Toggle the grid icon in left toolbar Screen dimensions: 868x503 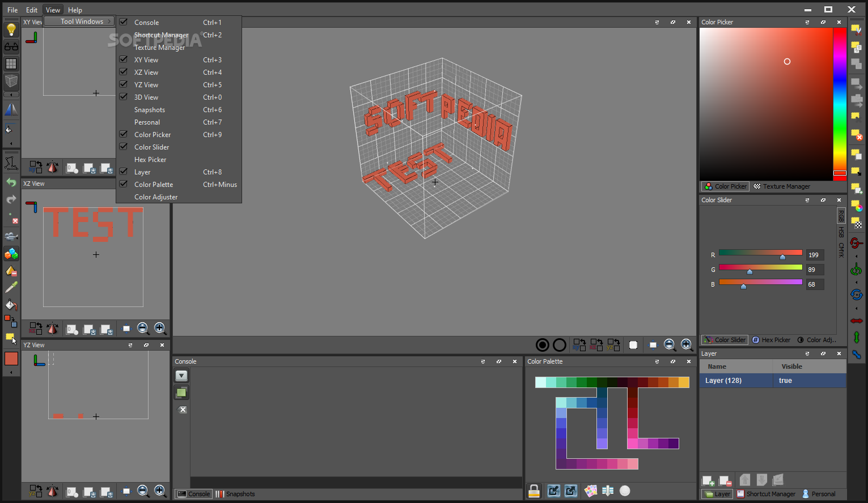click(11, 64)
